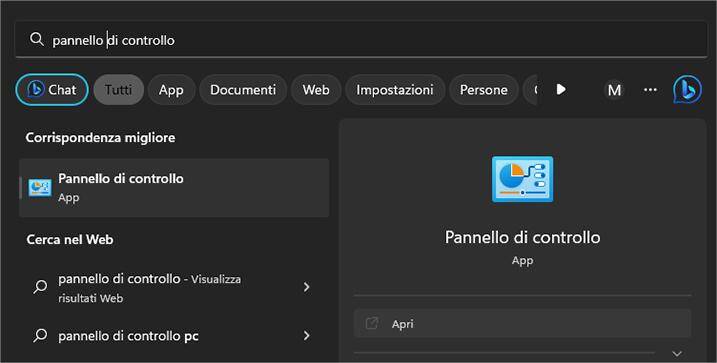Select 'pannello di controllo - Visualizza risultati Web'
Viewport: 717px width, 363px height.
[174, 288]
